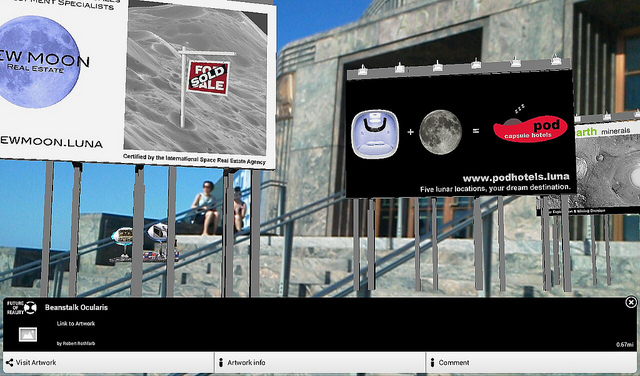The height and width of the screenshot is (376, 640).
Task: Follow the Link to Artwork text
Action: pyautogui.click(x=76, y=323)
